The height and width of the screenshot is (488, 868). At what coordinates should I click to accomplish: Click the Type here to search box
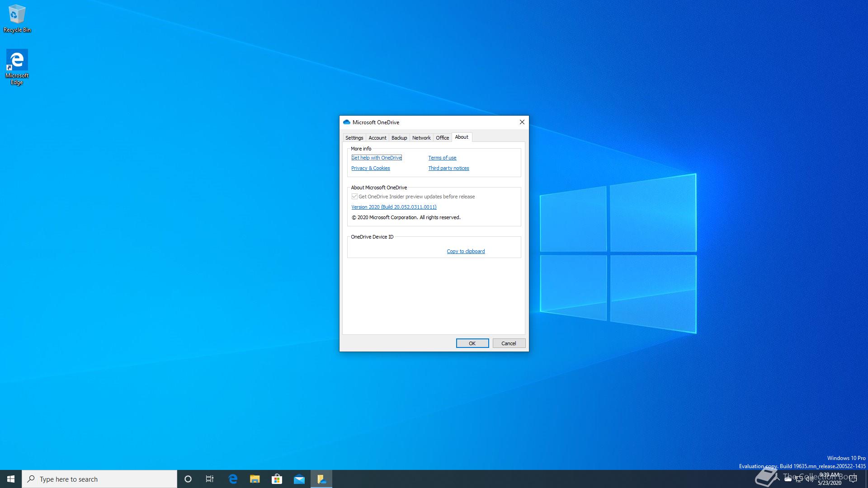99,479
